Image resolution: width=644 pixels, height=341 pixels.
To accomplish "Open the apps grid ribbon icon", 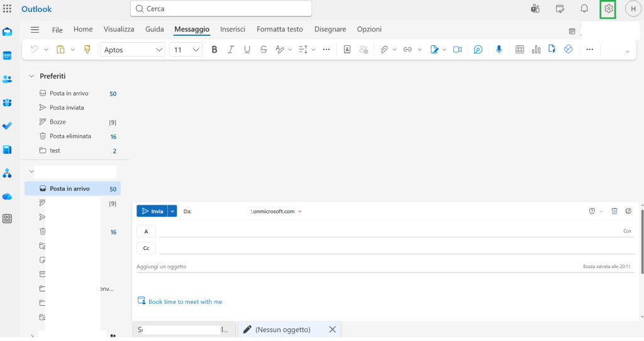I will (x=519, y=50).
